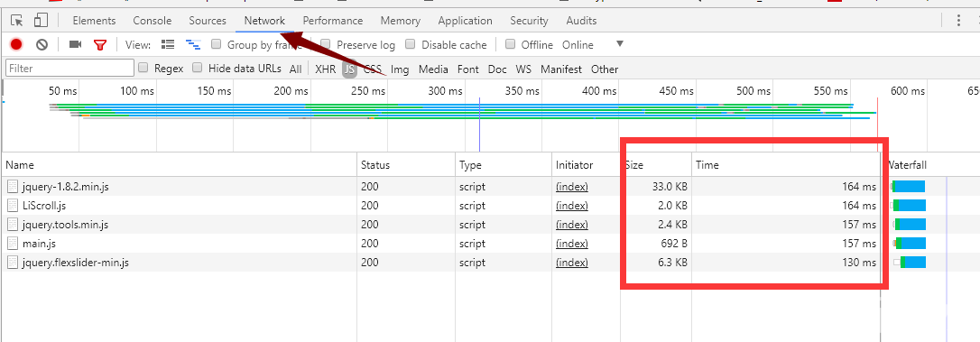Select the main.js request row
This screenshot has width=980, height=342.
[490, 244]
